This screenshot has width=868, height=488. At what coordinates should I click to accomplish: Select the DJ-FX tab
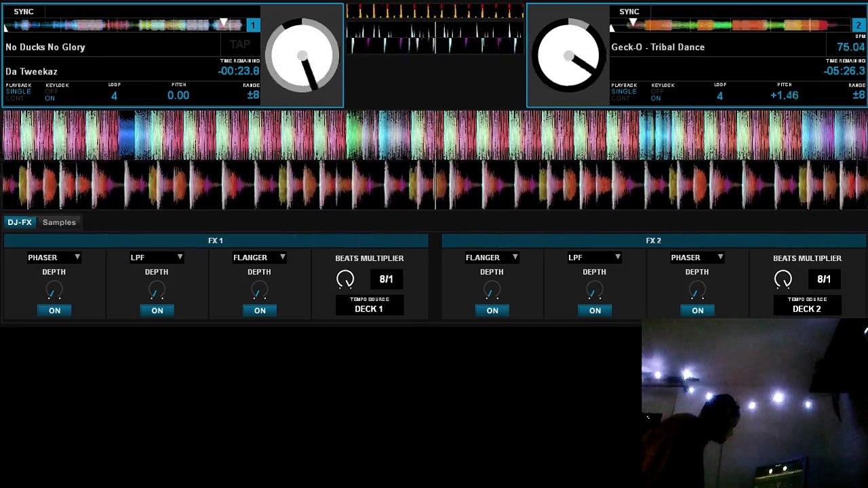click(x=20, y=222)
